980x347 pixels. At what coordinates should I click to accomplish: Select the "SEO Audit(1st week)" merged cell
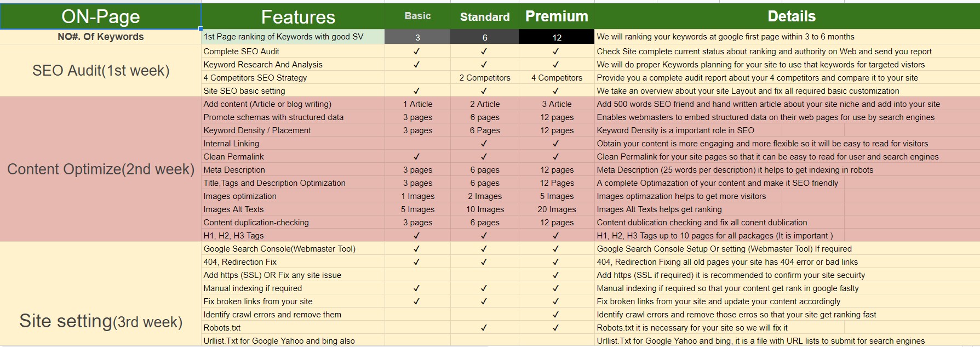point(101,71)
